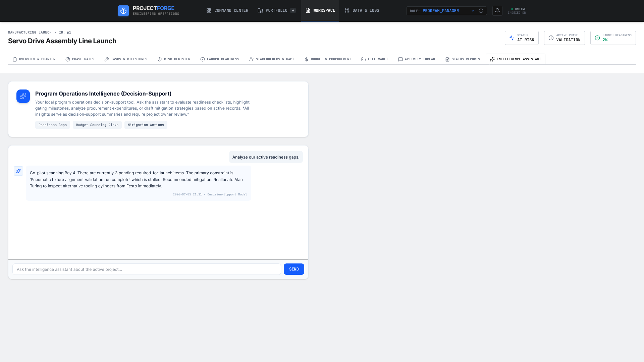The width and height of the screenshot is (644, 362).
Task: Switch to the Phase Gates tab
Action: (80, 59)
